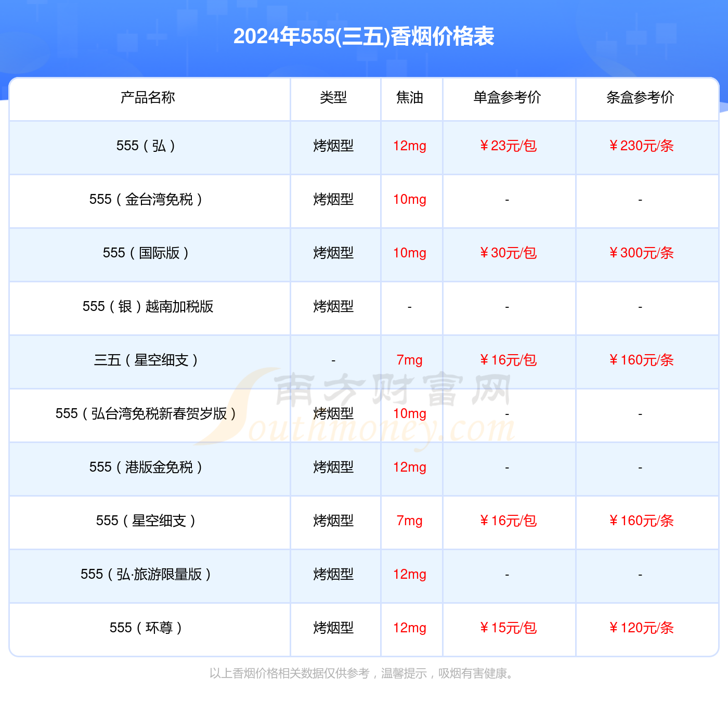Click product name 555（银）越南加税版
The image size is (728, 702).
[148, 306]
